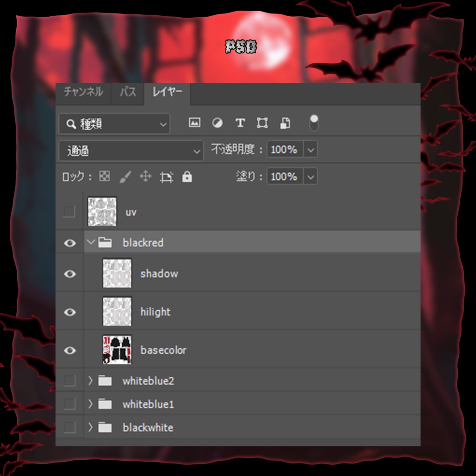
Task: Show the whiteblue2 group visibility box
Action: pyautogui.click(x=70, y=380)
